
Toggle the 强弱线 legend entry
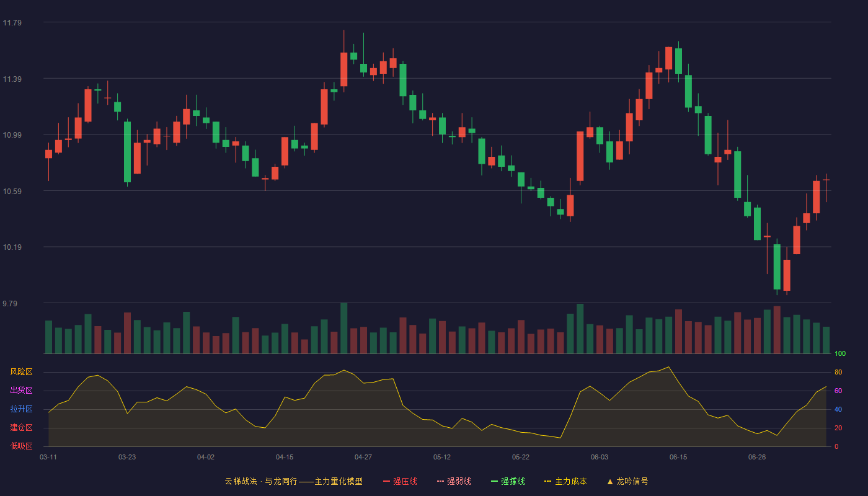[454, 481]
